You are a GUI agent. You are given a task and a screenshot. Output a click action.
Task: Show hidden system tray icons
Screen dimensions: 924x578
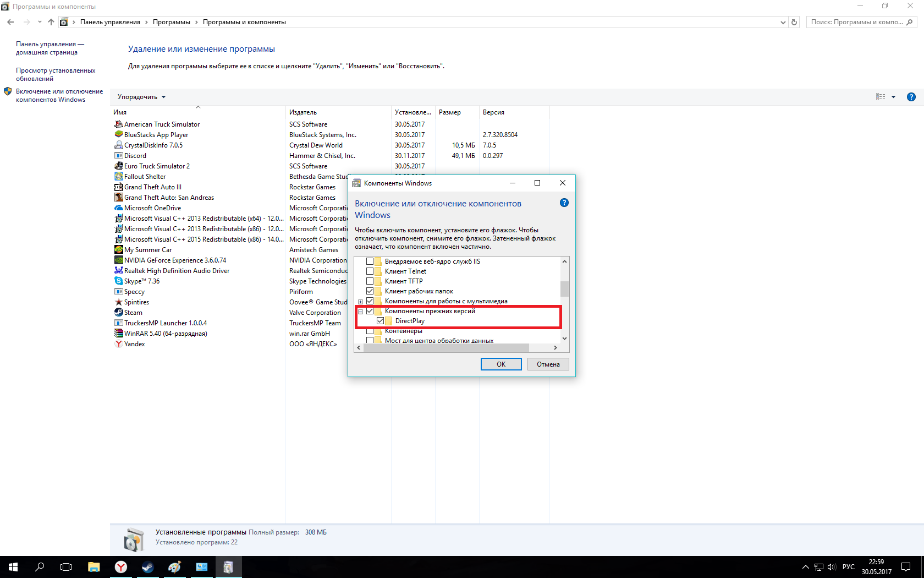[x=806, y=567]
